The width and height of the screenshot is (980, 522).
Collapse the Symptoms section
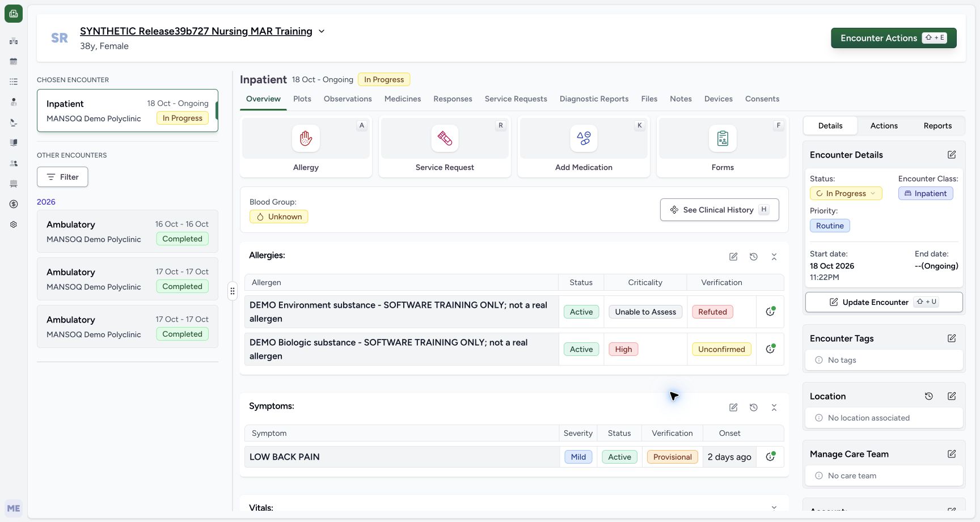(x=774, y=408)
